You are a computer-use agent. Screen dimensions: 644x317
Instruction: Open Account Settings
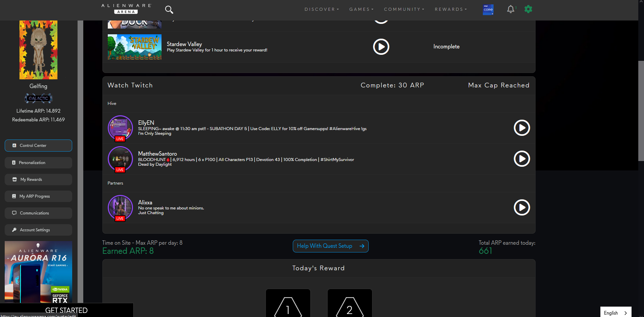point(38,230)
